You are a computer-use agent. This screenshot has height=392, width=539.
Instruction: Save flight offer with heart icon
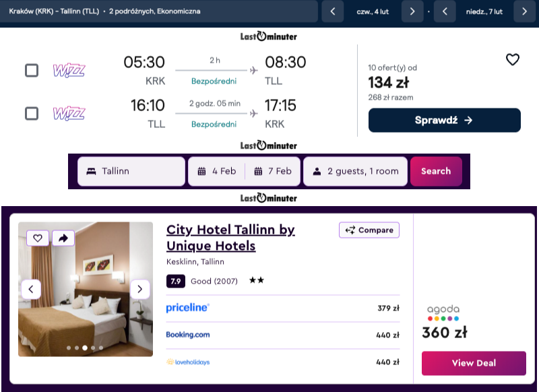[512, 59]
